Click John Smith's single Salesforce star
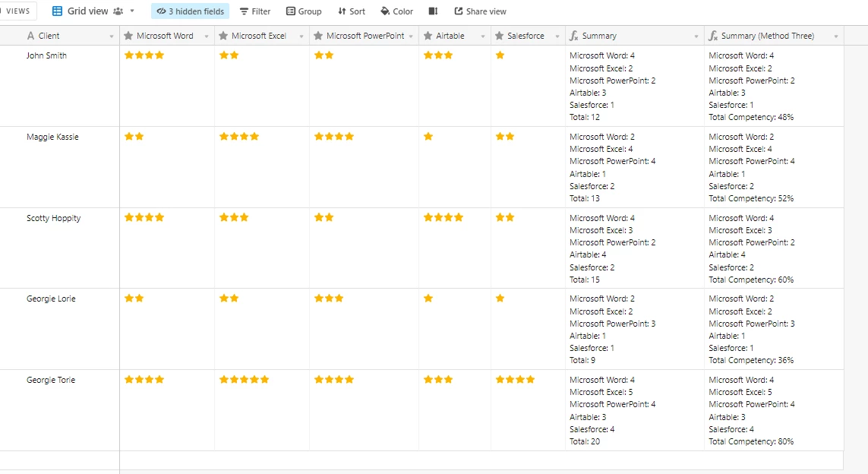 500,55
